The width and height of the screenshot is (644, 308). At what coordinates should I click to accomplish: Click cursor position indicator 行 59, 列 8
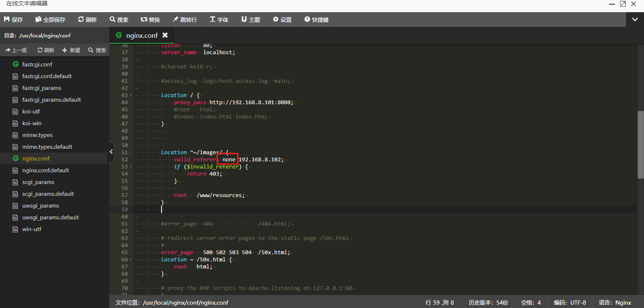coord(440,303)
